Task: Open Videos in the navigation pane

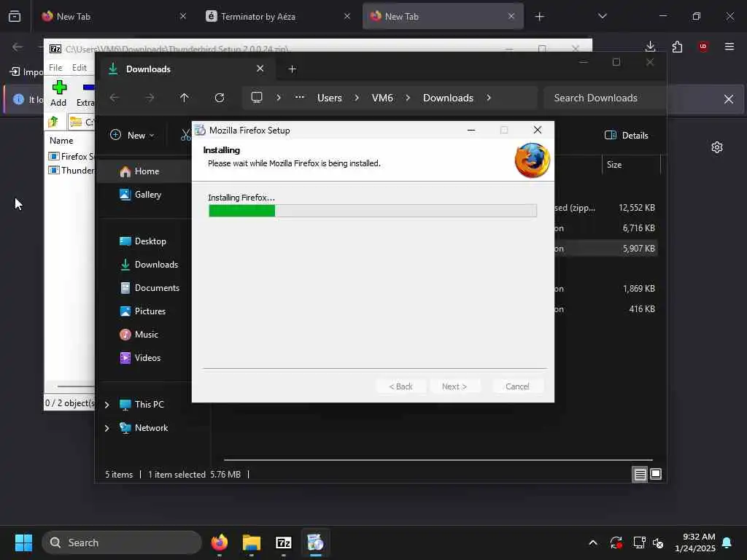Action: click(139, 358)
